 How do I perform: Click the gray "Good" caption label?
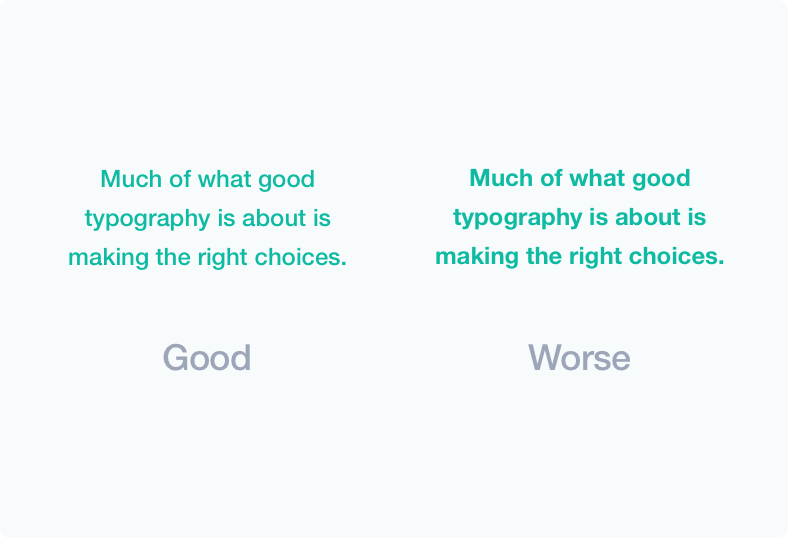207,358
